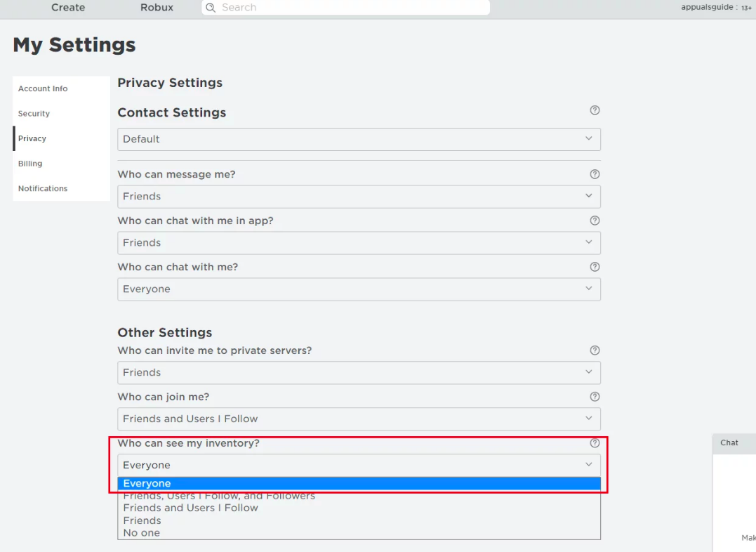Expand the Contact Settings Default dropdown
This screenshot has width=756, height=552.
pyautogui.click(x=359, y=139)
